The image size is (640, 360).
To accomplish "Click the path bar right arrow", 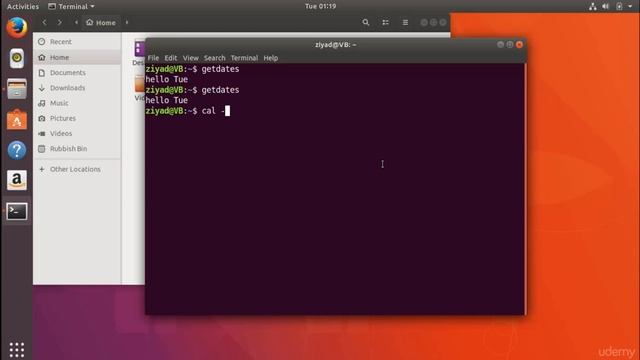I will pos(127,22).
